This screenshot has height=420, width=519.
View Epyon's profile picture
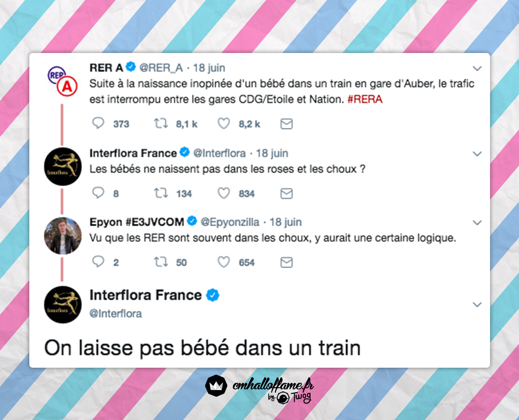(x=63, y=236)
